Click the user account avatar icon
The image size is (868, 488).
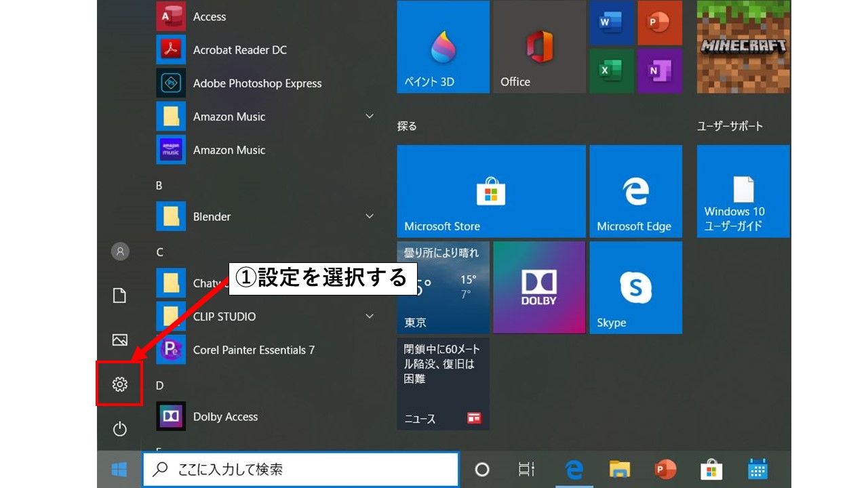[119, 251]
